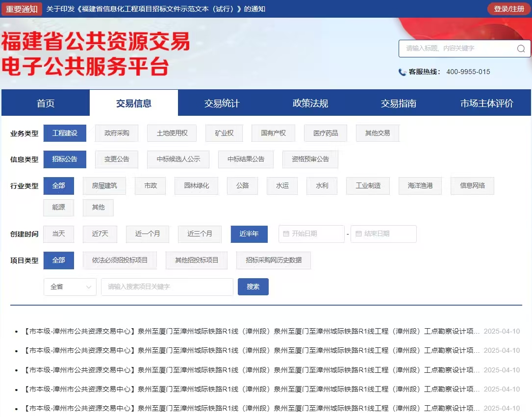Click the project keyword search input field
Image resolution: width=532 pixels, height=417 pixels.
(x=167, y=287)
